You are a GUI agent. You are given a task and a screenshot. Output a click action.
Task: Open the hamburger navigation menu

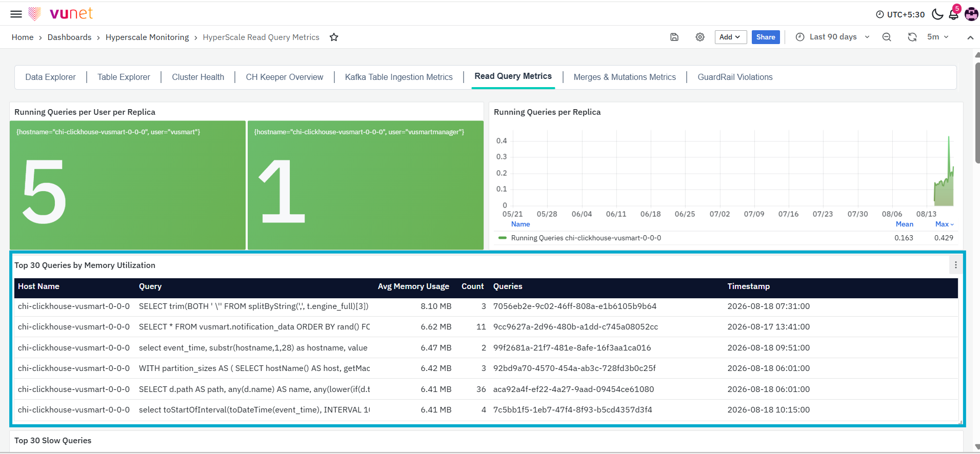click(x=16, y=14)
